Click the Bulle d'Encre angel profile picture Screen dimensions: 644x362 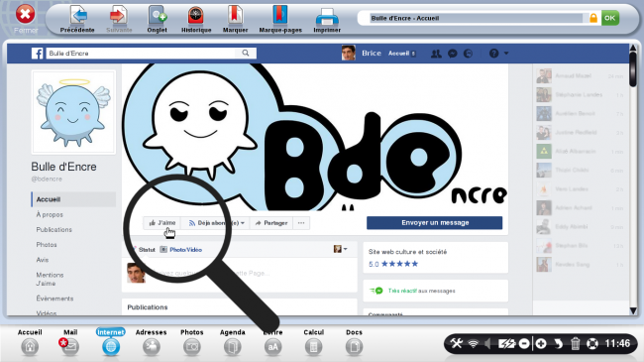pyautogui.click(x=74, y=112)
